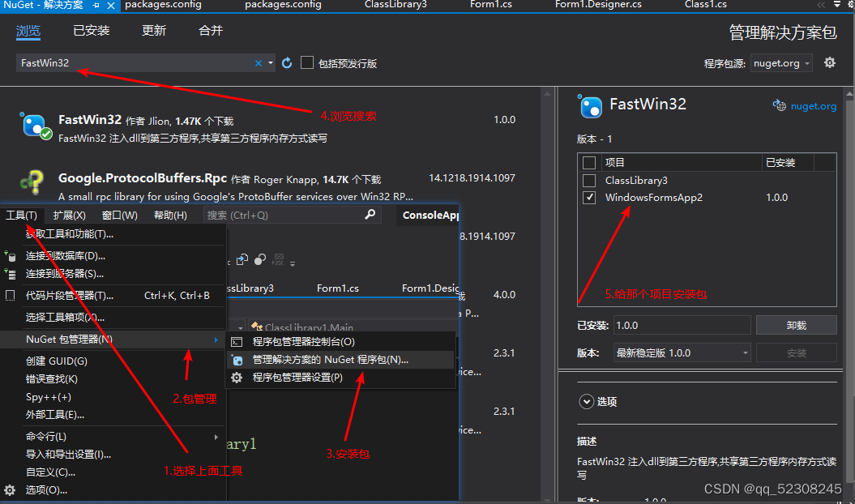Select the 浏览 browse tab

(28, 31)
